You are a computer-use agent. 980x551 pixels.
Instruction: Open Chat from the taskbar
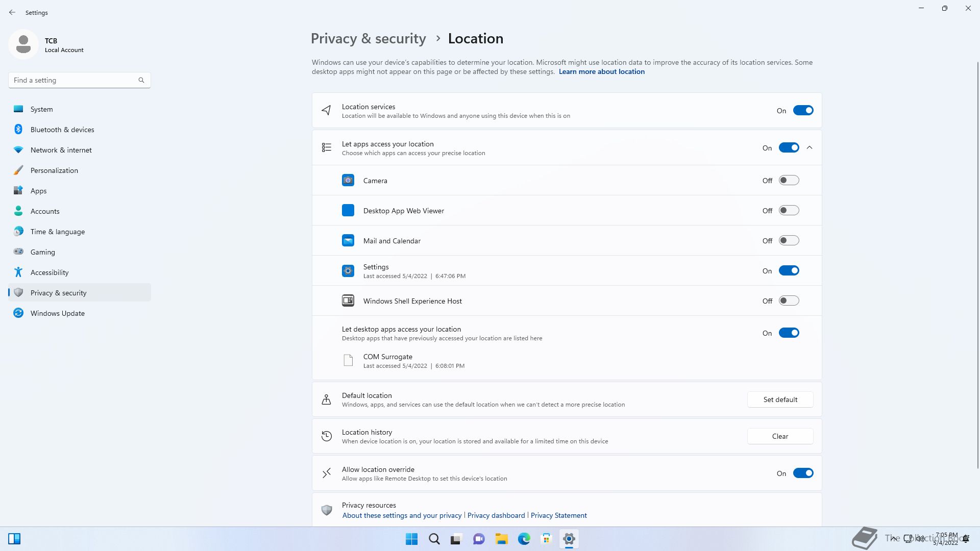(479, 539)
